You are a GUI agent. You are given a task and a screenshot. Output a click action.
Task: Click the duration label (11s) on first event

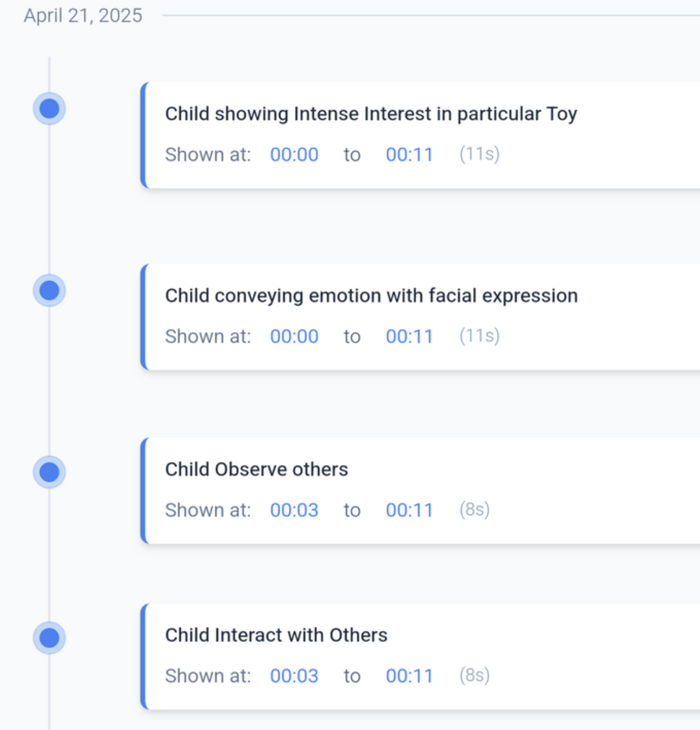pos(479,154)
